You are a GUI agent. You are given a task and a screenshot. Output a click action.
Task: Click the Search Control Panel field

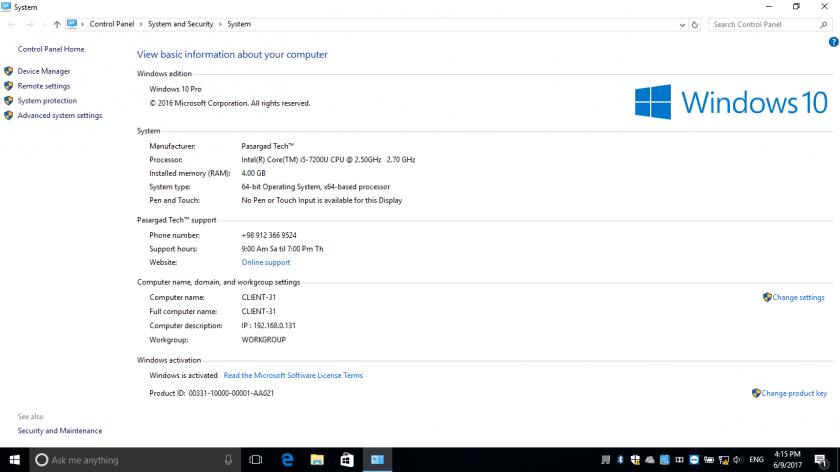click(765, 24)
